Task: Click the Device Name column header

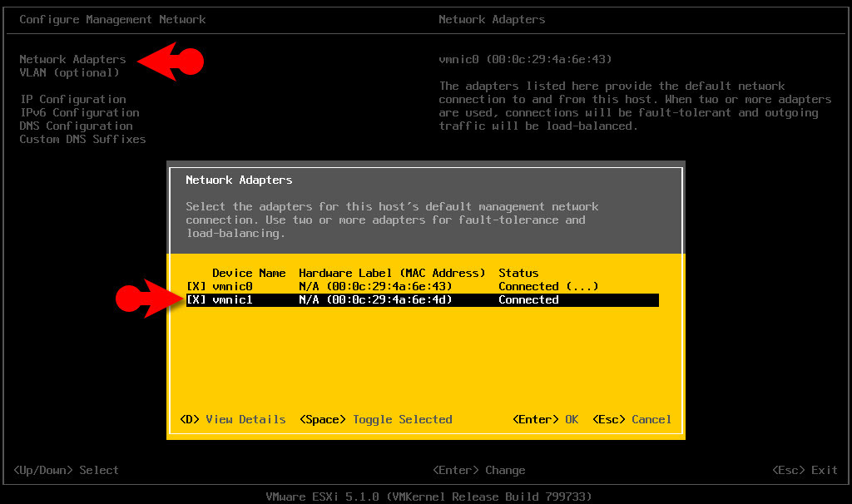Action: [x=249, y=273]
